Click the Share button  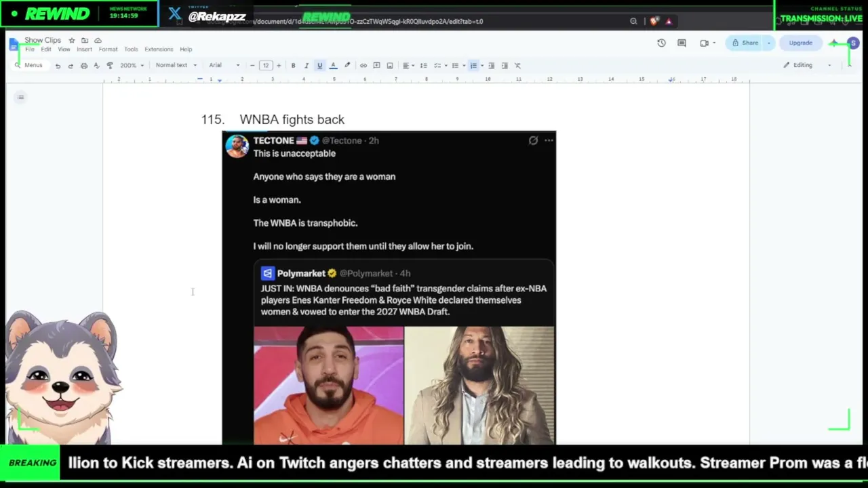745,43
